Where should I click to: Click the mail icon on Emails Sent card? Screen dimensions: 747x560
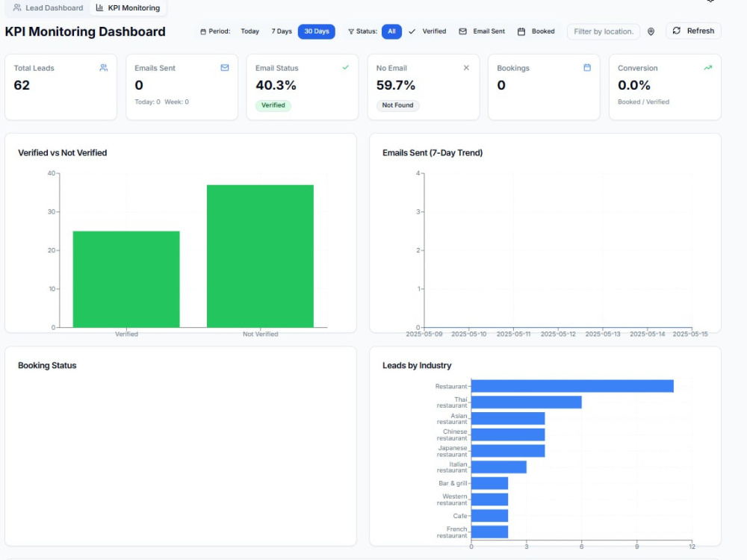pyautogui.click(x=225, y=68)
